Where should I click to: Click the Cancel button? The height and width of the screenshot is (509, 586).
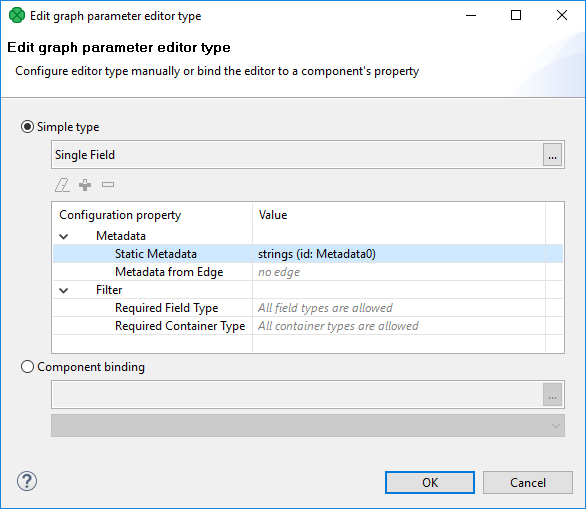pyautogui.click(x=528, y=482)
